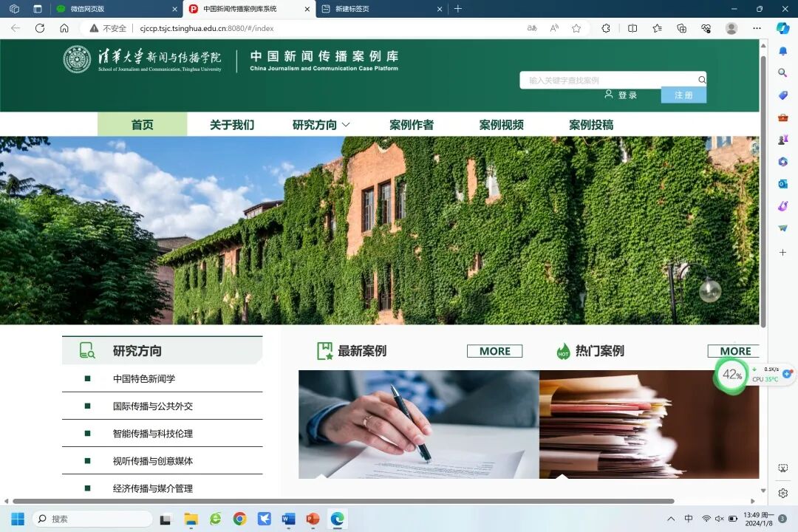Viewport: 798px width, 532px height.
Task: Open collections icon
Action: (681, 28)
